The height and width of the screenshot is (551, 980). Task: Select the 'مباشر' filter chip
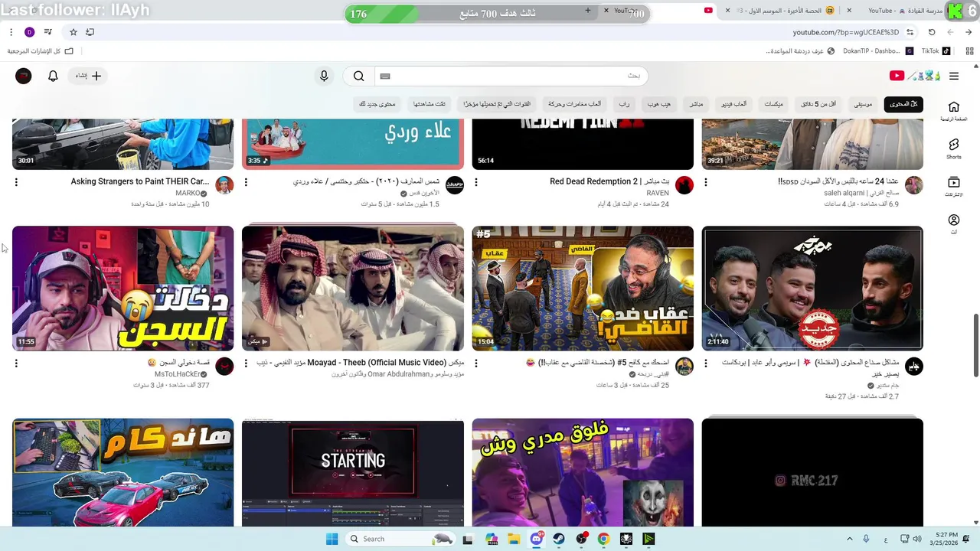click(x=696, y=104)
